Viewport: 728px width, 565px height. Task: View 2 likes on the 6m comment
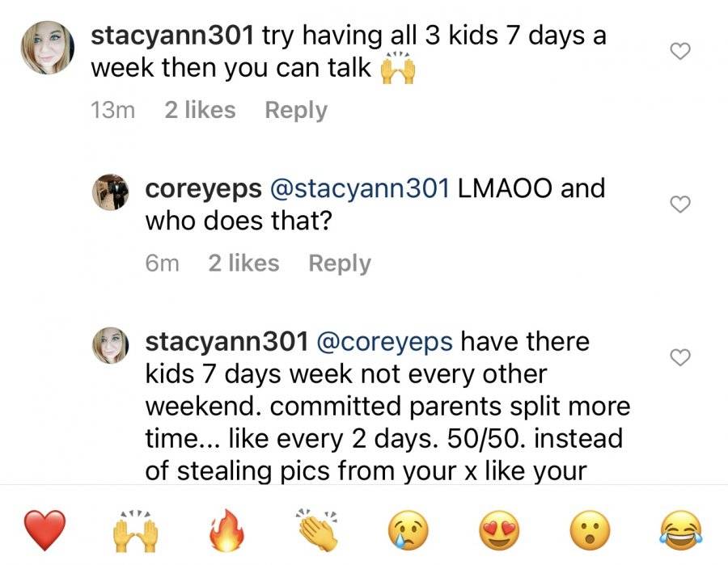coord(243,264)
